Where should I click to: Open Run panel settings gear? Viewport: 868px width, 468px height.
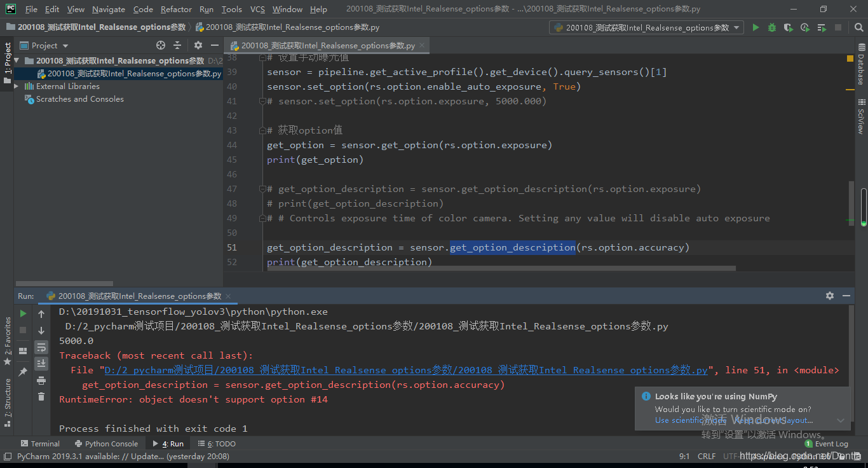pos(830,296)
